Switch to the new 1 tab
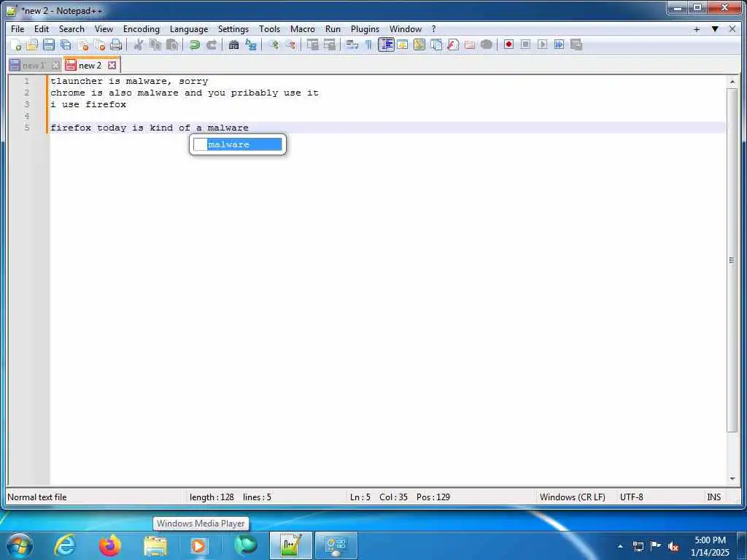Screen dimensions: 747x560 pos(33,66)
